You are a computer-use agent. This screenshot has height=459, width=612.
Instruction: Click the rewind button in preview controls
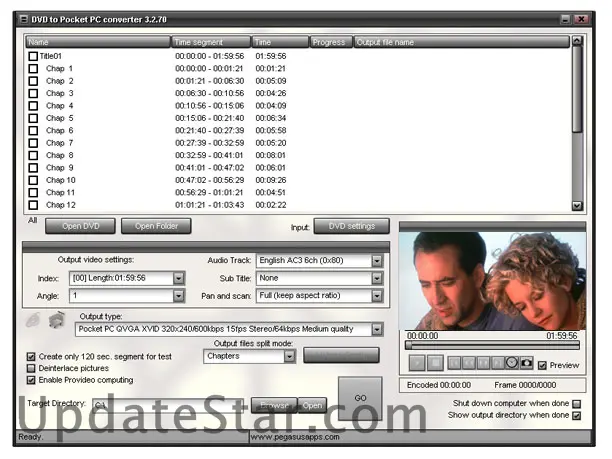[x=468, y=363]
